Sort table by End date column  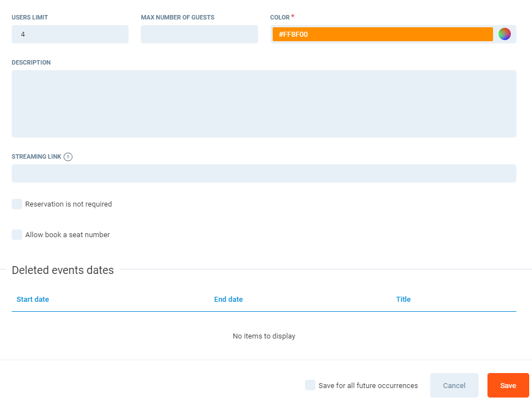(x=228, y=300)
